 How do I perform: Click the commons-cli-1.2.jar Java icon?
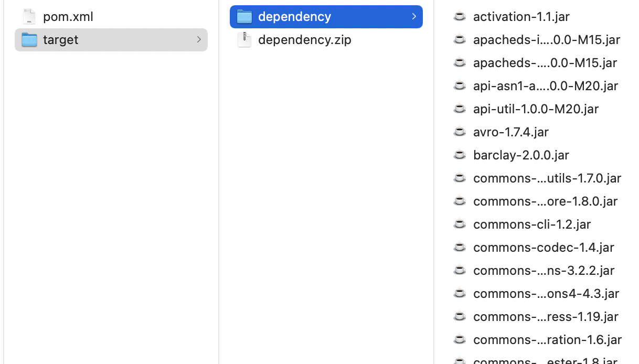pyautogui.click(x=460, y=224)
